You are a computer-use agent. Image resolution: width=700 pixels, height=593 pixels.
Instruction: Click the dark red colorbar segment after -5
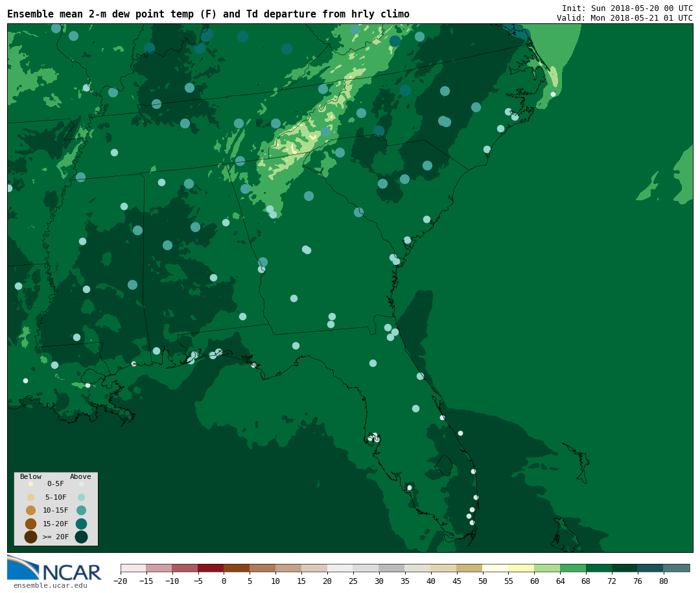(x=211, y=568)
